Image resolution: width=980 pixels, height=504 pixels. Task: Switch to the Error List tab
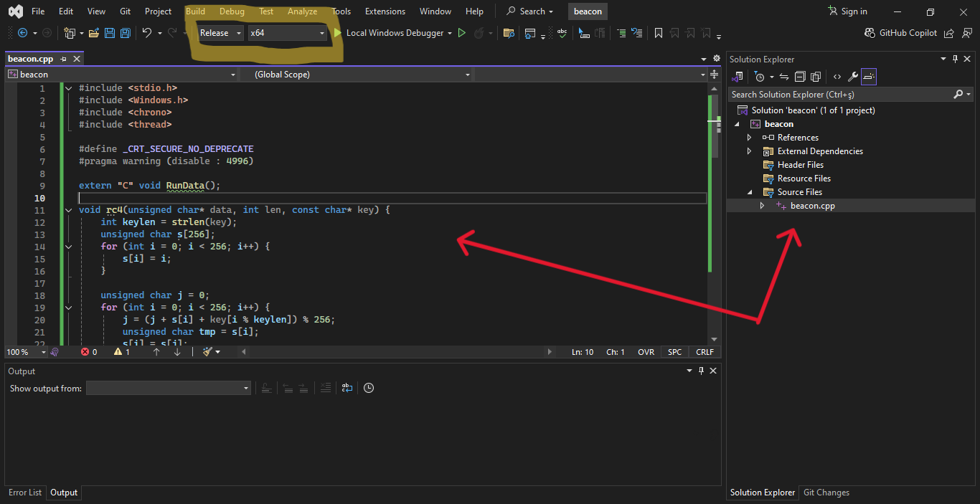(x=25, y=493)
